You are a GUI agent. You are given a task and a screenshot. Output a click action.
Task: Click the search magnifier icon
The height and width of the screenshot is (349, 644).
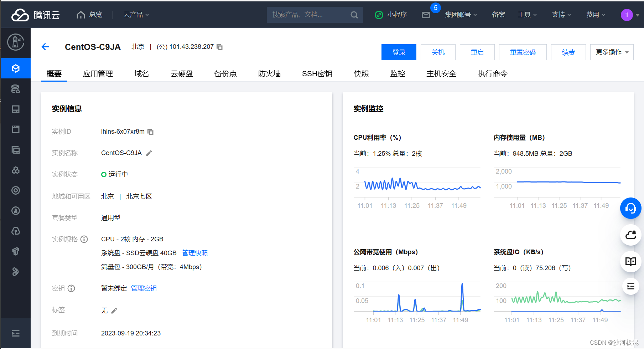(x=354, y=15)
